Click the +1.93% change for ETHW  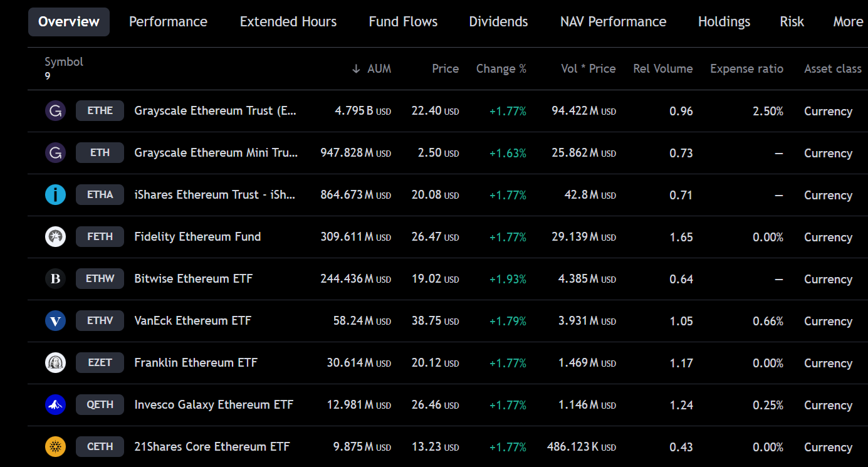point(508,279)
